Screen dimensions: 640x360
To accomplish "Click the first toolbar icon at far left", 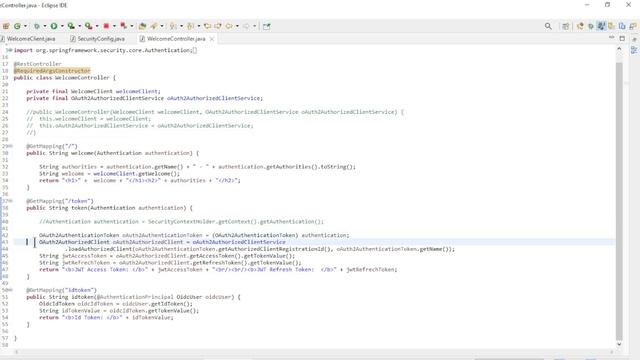I will (6, 26).
